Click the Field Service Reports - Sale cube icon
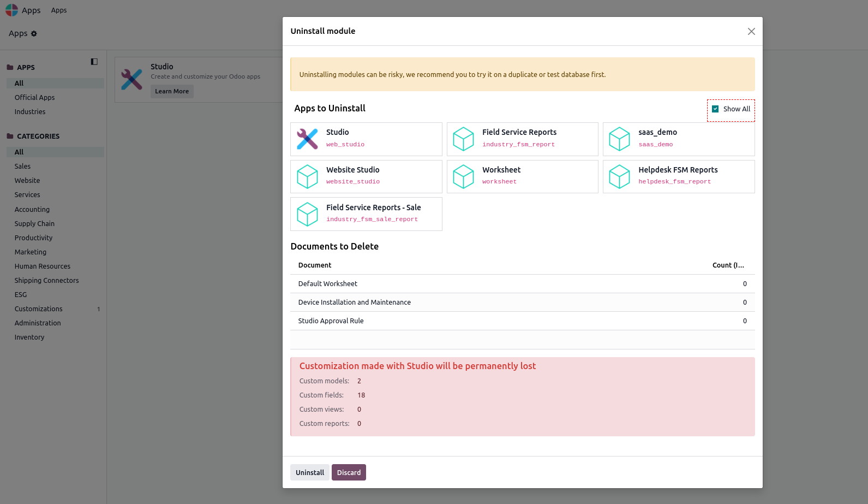The width and height of the screenshot is (868, 504). coord(307,214)
